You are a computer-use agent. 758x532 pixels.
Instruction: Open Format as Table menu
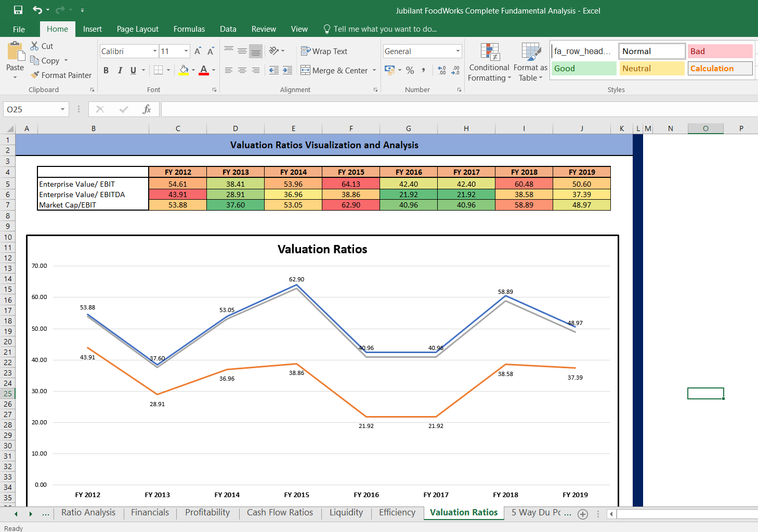(x=530, y=62)
